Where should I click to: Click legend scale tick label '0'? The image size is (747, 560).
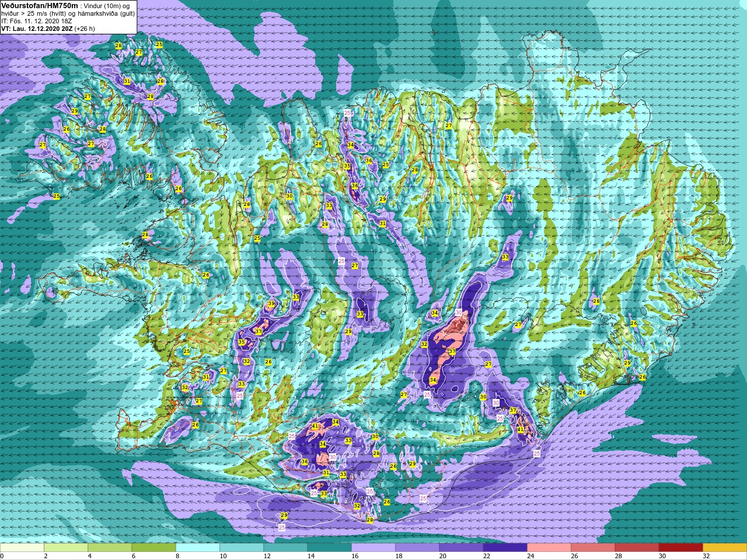click(x=2, y=556)
